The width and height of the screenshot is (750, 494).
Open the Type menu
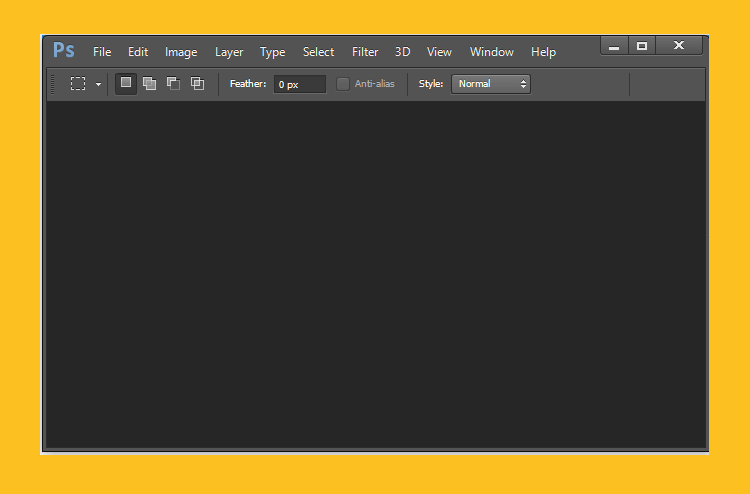click(x=272, y=52)
